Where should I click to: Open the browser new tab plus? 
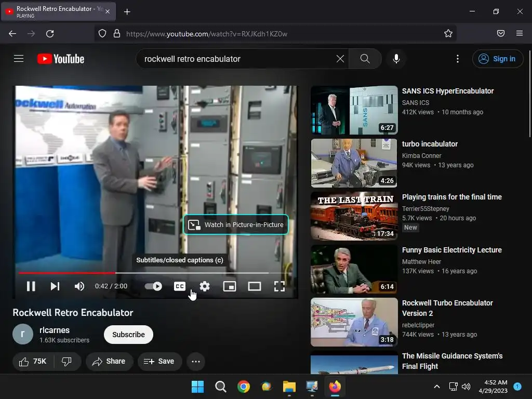pyautogui.click(x=127, y=12)
